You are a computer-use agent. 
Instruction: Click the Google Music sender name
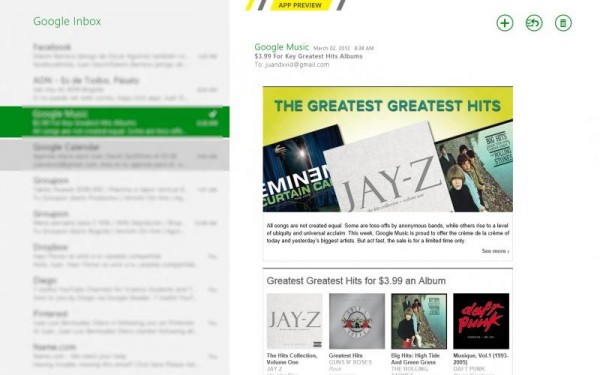click(x=282, y=47)
